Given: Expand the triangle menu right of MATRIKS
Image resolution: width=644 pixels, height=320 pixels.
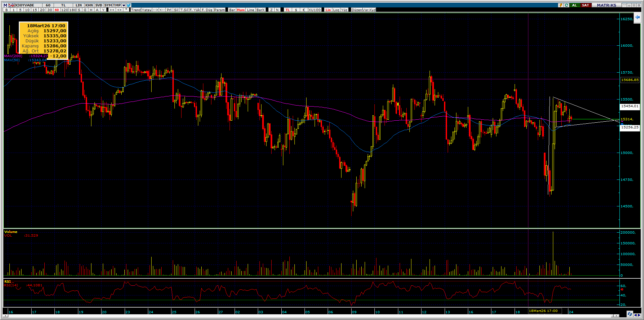Looking at the screenshot, I should (x=624, y=5).
